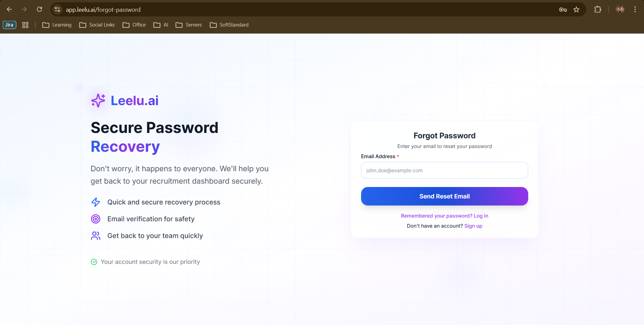This screenshot has height=325, width=644.
Task: Click the browser back arrow
Action: (9, 9)
